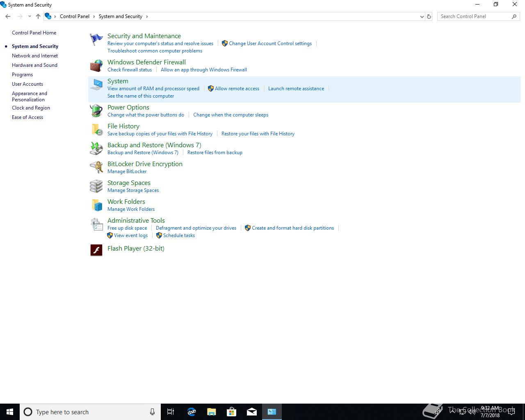Select Ease of Access category
The image size is (525, 420).
pyautogui.click(x=27, y=117)
